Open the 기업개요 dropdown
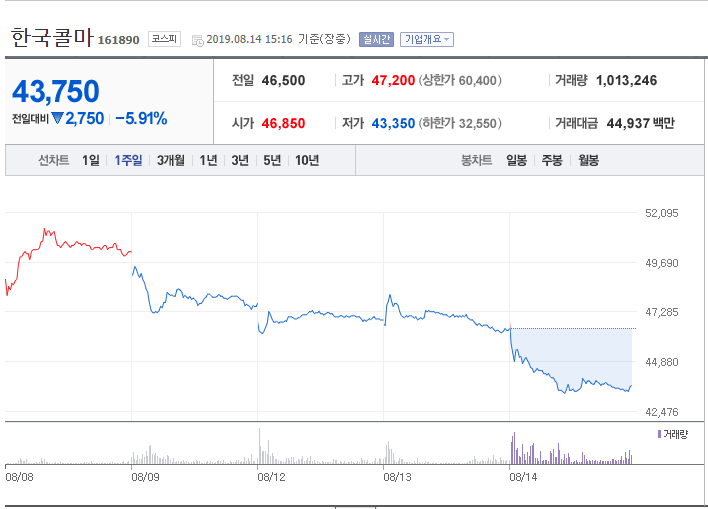 pos(427,39)
